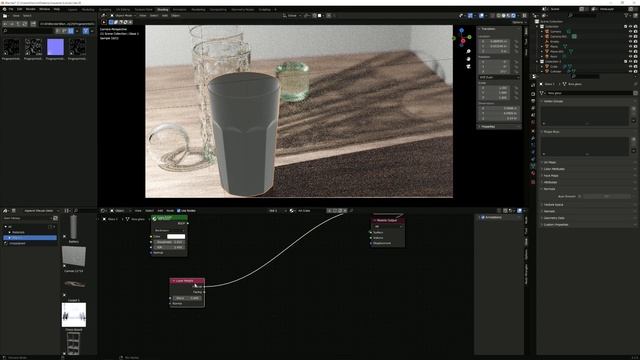Open the File menu

(11, 9)
